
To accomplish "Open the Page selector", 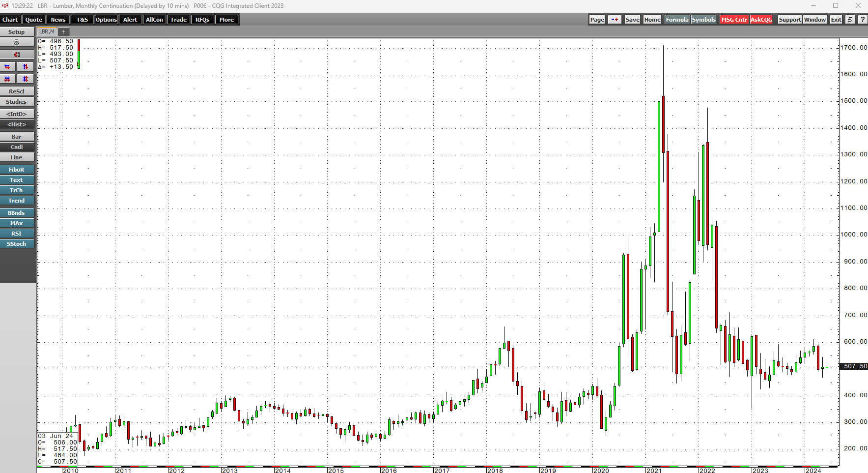I will (x=597, y=19).
